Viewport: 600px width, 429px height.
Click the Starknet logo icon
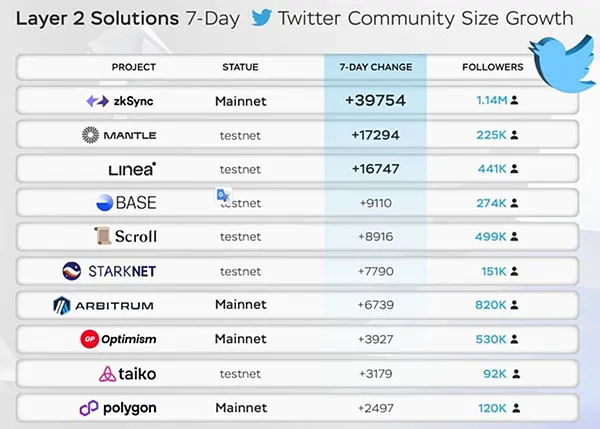pos(71,271)
